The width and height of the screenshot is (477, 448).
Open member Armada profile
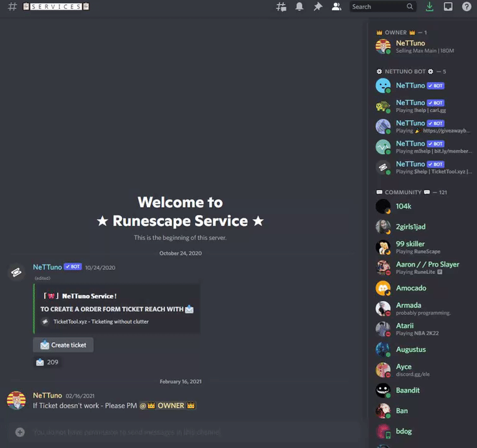click(x=423, y=309)
